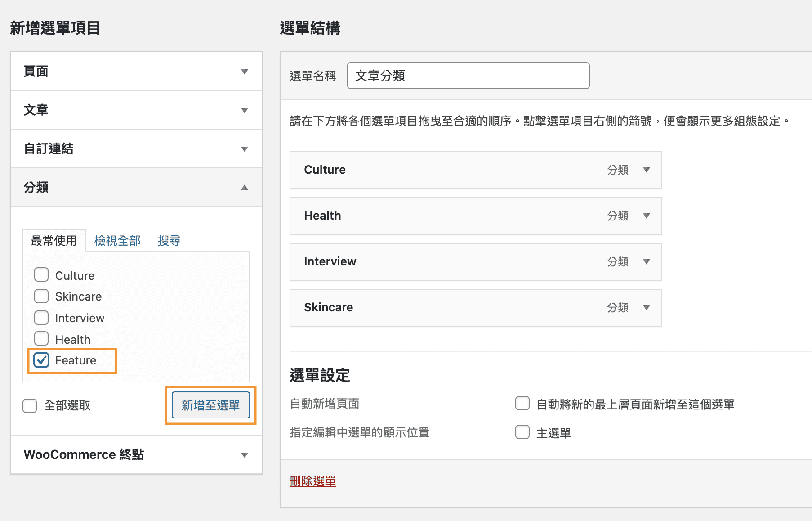Open the 自訂連結 section arrow
812x521 pixels.
[x=244, y=149]
